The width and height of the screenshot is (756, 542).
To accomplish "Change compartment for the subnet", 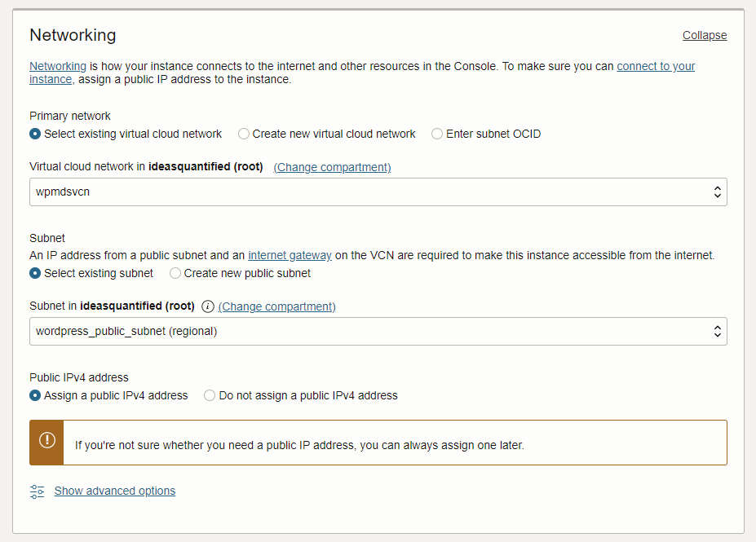I will click(x=276, y=306).
